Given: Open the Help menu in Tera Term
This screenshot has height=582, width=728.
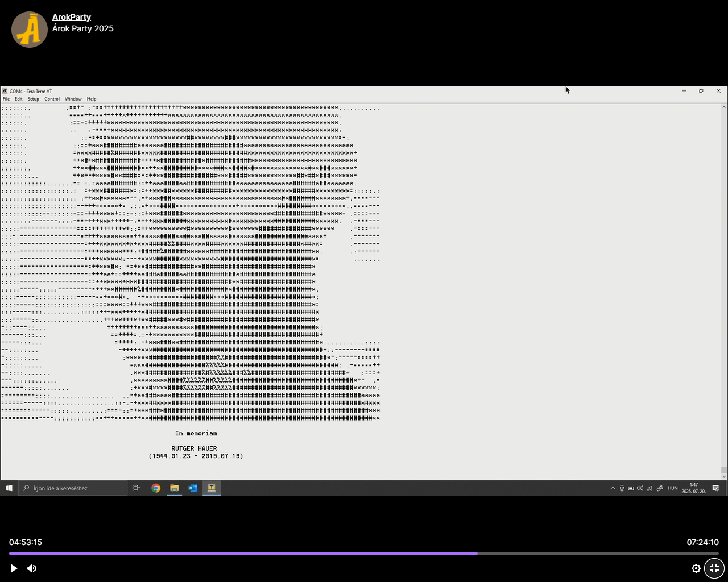Looking at the screenshot, I should coord(92,99).
